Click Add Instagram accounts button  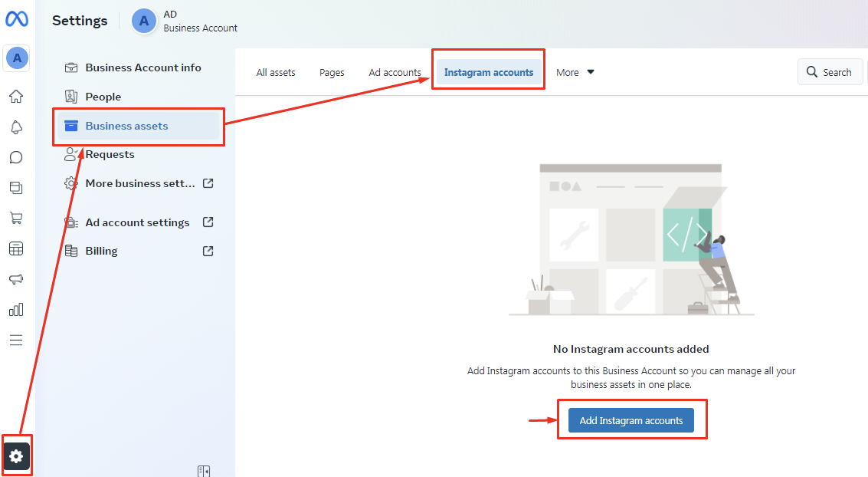(631, 420)
